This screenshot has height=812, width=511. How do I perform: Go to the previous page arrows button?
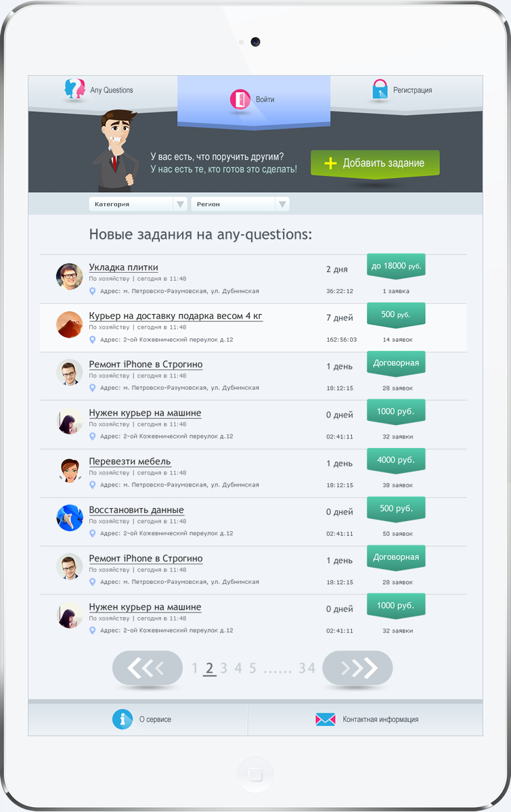pos(148,669)
